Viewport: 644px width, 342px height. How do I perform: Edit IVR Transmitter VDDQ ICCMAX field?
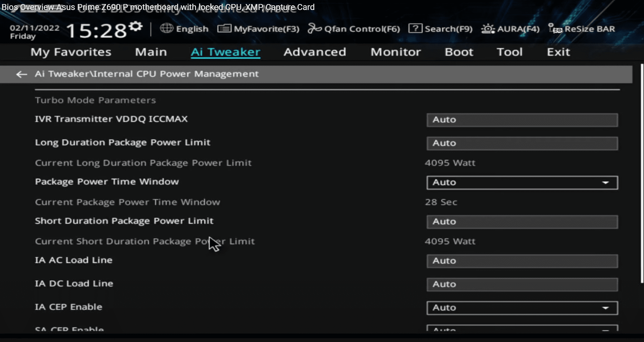(x=522, y=120)
